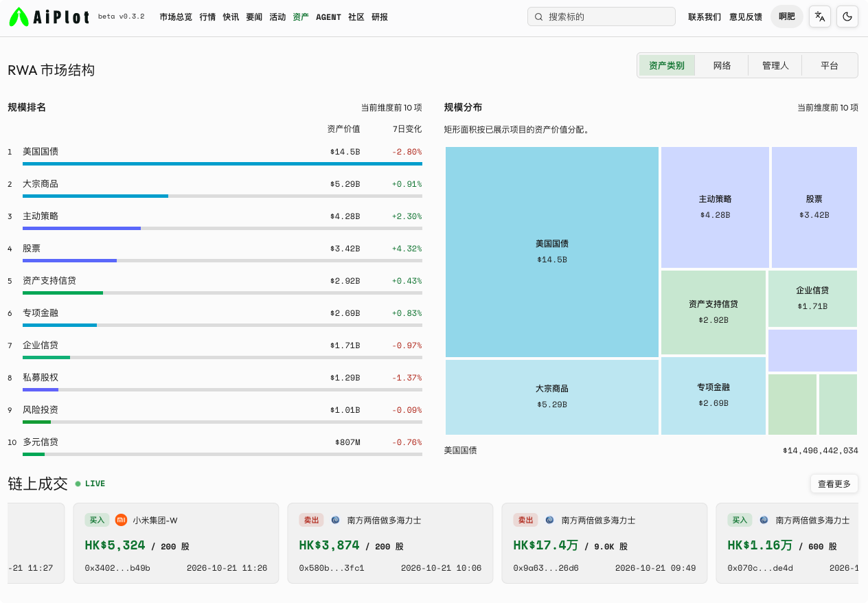Click 企业信贷 ranking row name

click(41, 345)
